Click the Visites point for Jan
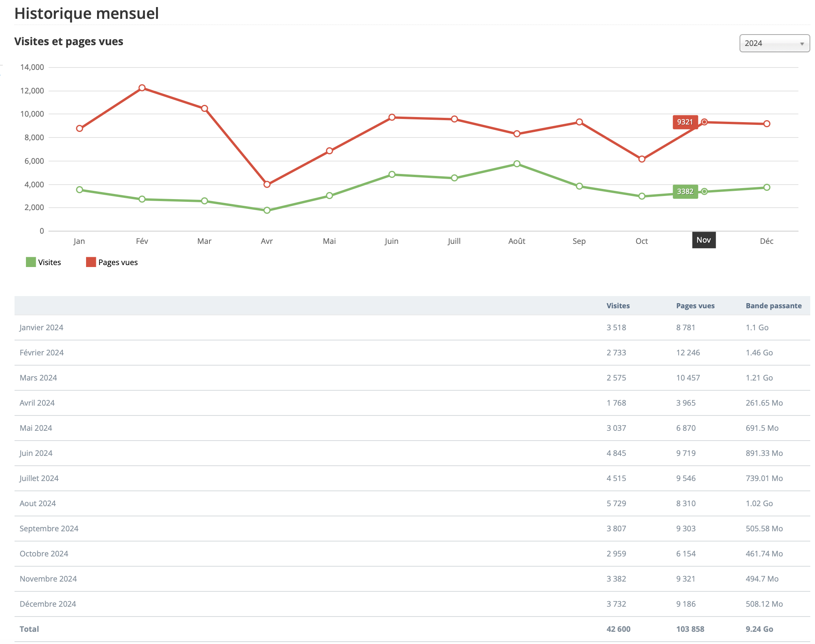Viewport: 815px width, 644px height. 79,190
